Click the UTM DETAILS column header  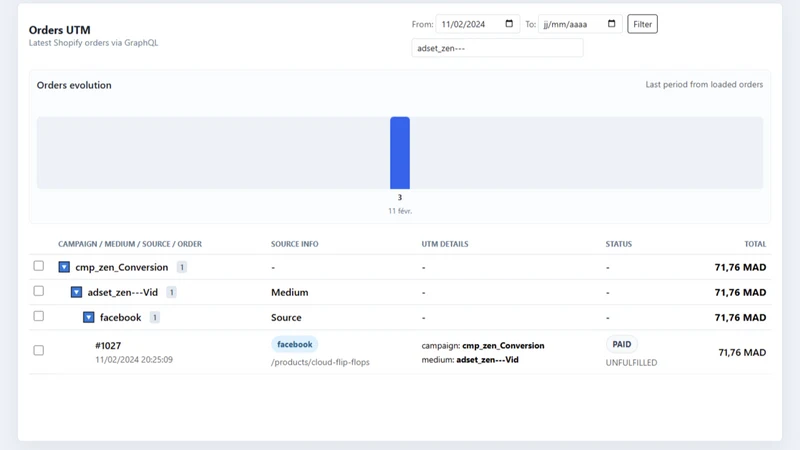(445, 244)
